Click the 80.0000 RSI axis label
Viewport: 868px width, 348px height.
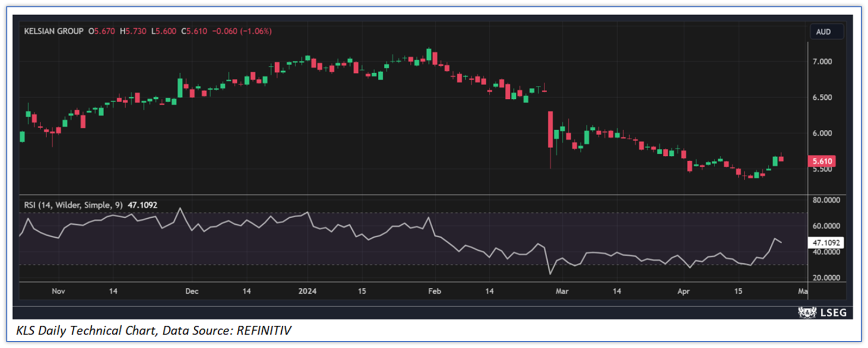point(826,200)
